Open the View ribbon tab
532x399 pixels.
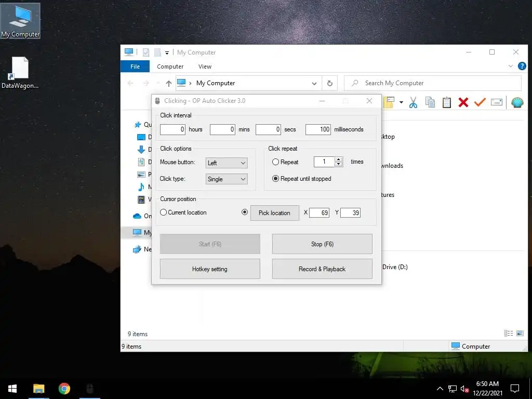coord(205,66)
